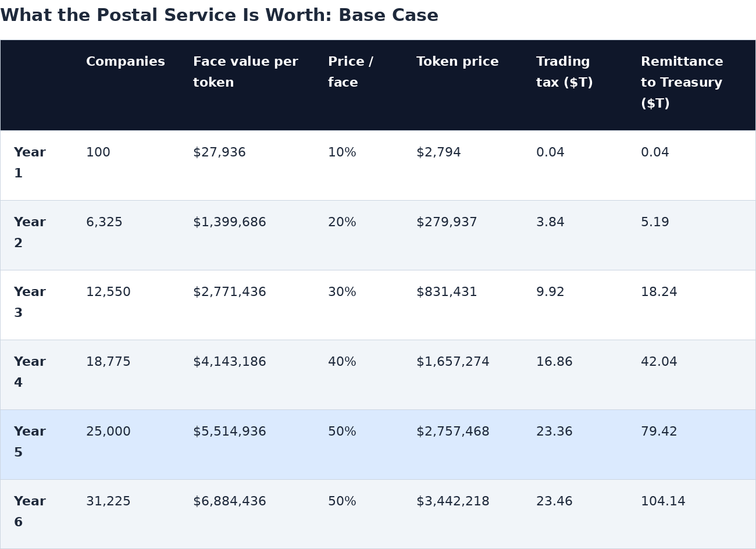Click the companies value '12,550'
This screenshot has width=756, height=549.
point(108,293)
